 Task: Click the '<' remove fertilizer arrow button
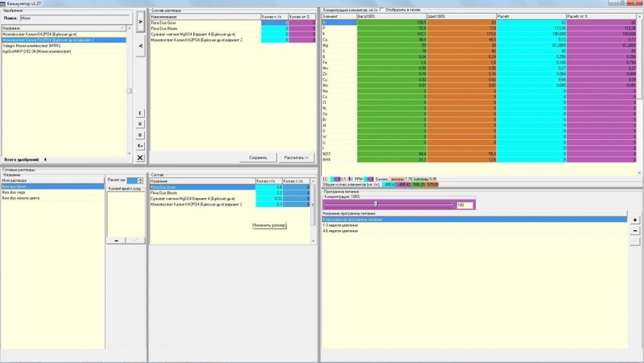point(140,46)
